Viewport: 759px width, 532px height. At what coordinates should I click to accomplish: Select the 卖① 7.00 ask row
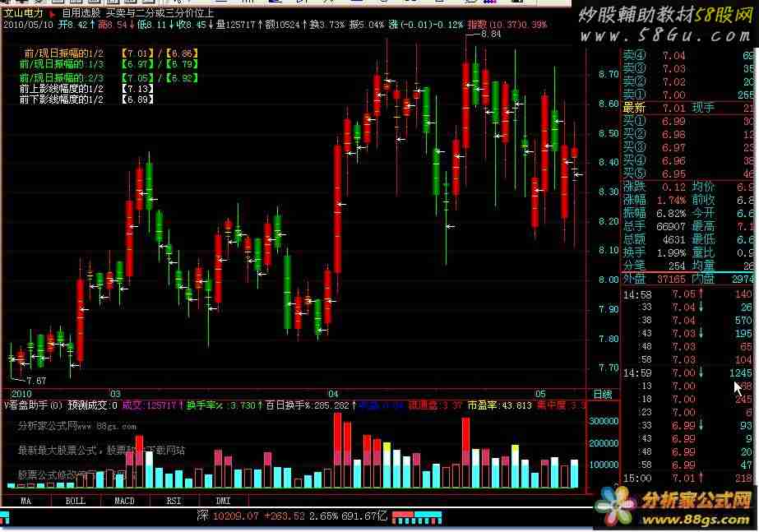pos(688,95)
